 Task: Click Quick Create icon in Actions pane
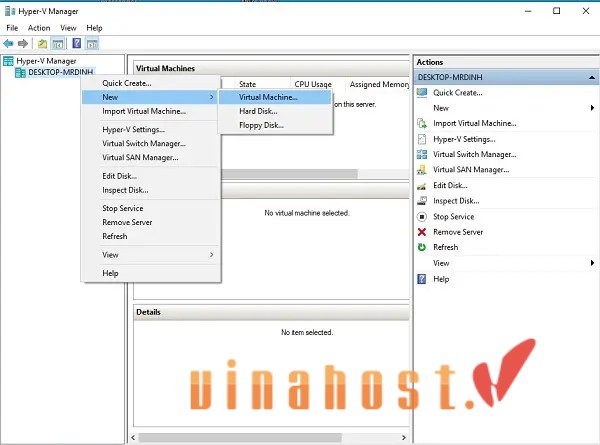coord(422,92)
